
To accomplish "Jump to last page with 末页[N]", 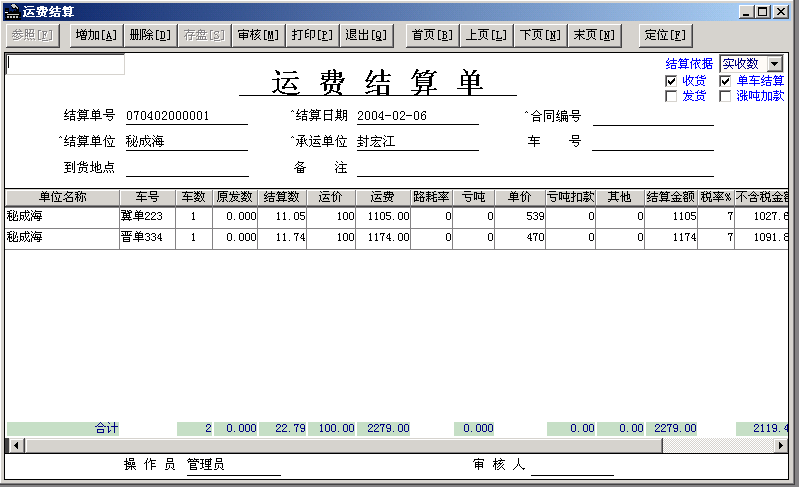I will coord(594,35).
